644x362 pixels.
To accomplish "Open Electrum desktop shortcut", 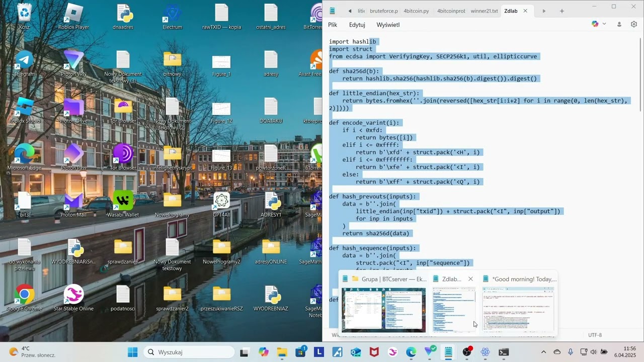I will [x=172, y=16].
